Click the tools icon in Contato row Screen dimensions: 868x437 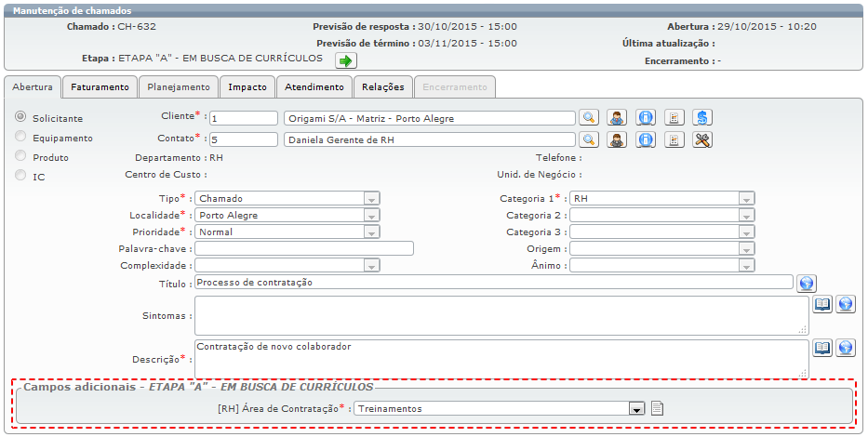tap(702, 139)
